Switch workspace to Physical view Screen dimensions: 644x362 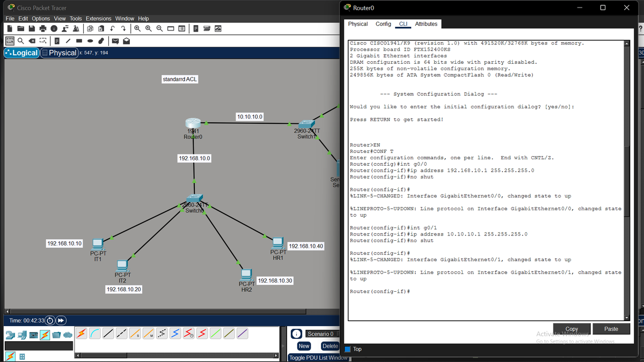click(x=59, y=54)
